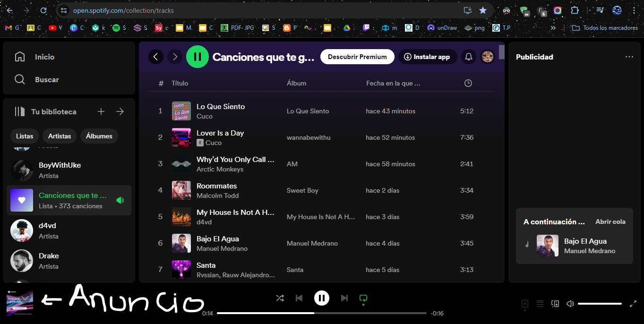Adjust the volume slider
644x324 pixels.
(x=600, y=304)
